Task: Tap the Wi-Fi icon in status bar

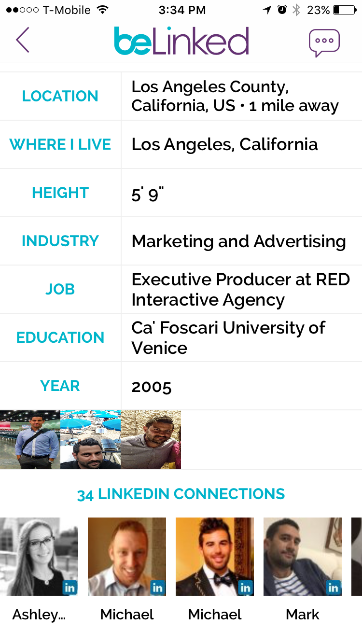Action: [x=102, y=10]
